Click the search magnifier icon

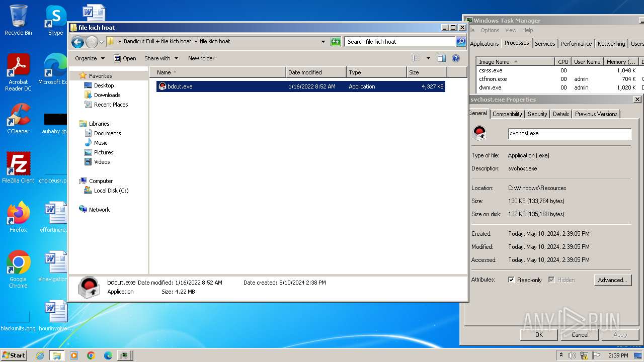pos(460,42)
